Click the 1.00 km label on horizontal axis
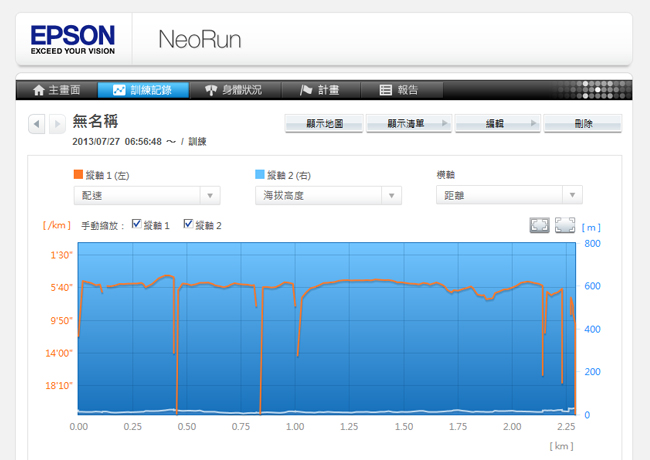 pyautogui.click(x=295, y=426)
